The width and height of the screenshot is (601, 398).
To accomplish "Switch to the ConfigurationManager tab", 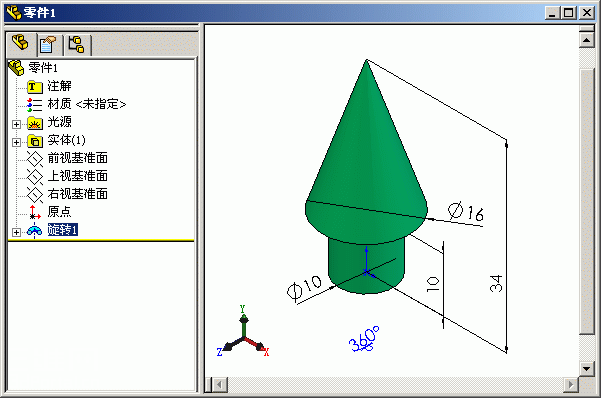I will pos(76,44).
